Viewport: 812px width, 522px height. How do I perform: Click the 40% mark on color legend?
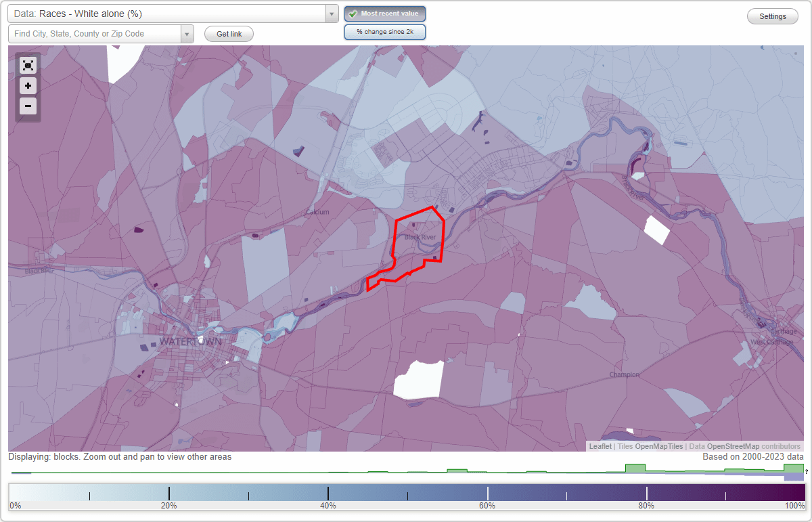tap(328, 506)
